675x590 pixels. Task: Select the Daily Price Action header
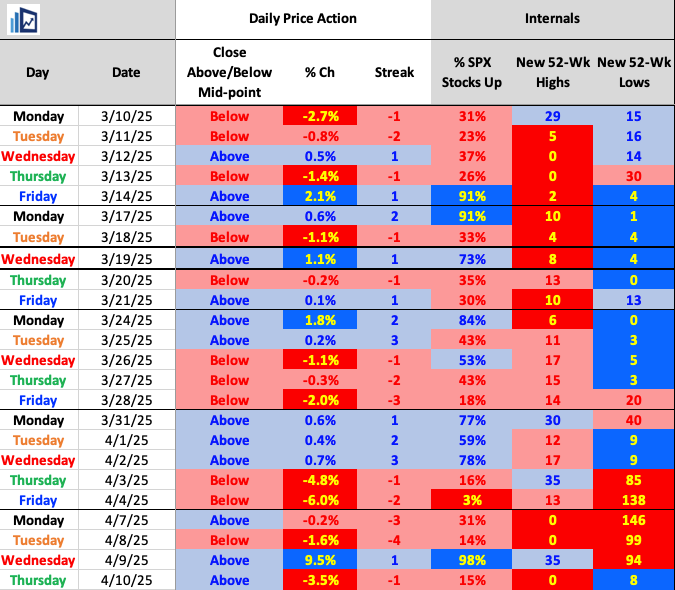click(302, 19)
